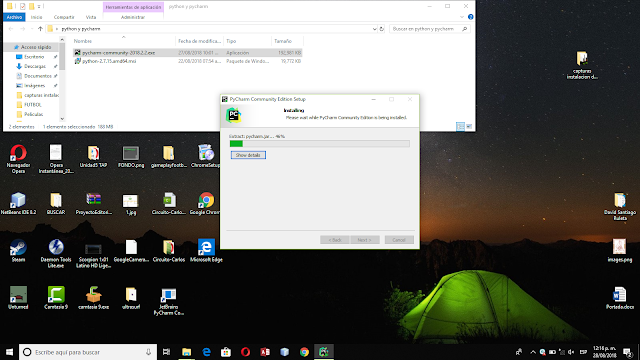Sort by the Nombre column header
The height and width of the screenshot is (360, 640).
pyautogui.click(x=124, y=41)
